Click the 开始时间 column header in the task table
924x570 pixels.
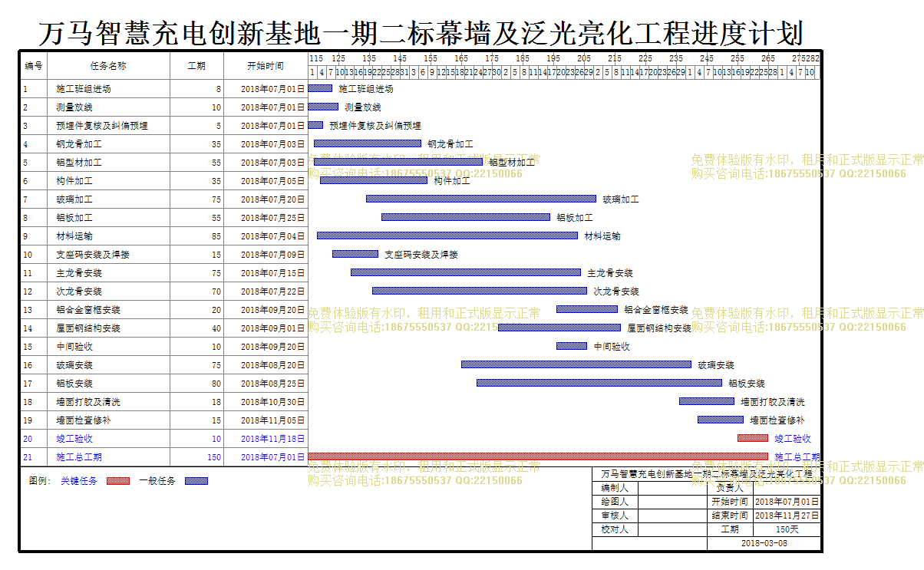click(266, 66)
